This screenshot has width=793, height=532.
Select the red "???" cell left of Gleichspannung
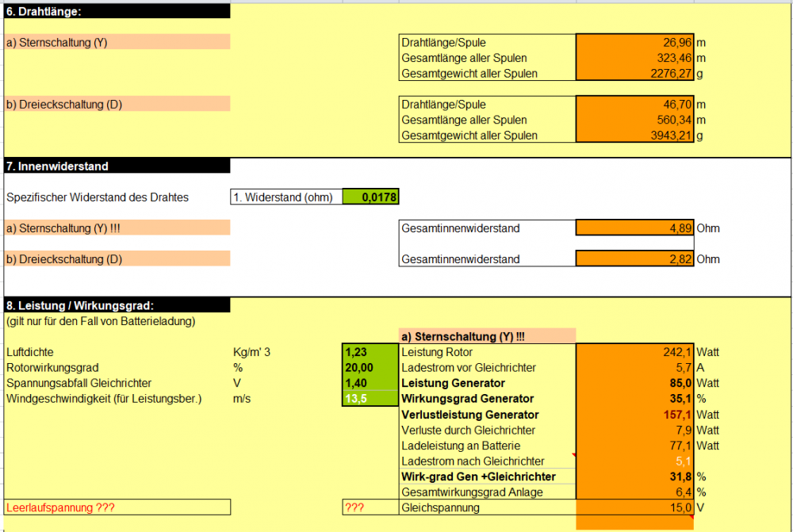[x=370, y=507]
